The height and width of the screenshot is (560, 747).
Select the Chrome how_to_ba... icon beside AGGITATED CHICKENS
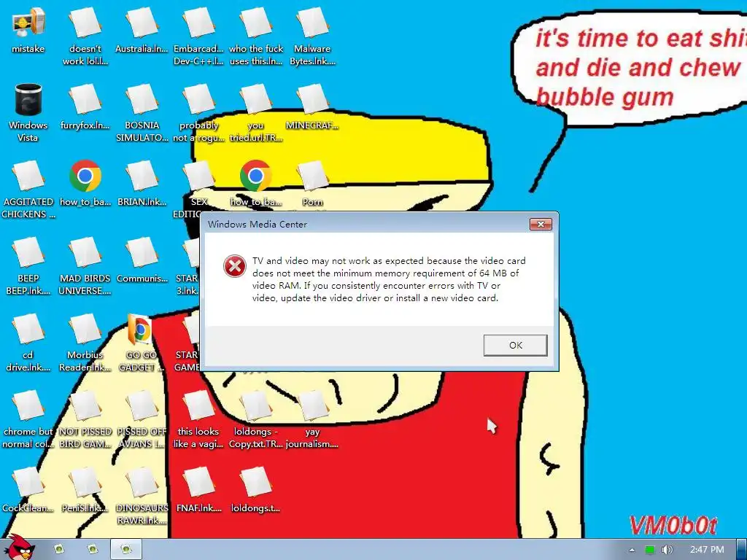tap(85, 184)
